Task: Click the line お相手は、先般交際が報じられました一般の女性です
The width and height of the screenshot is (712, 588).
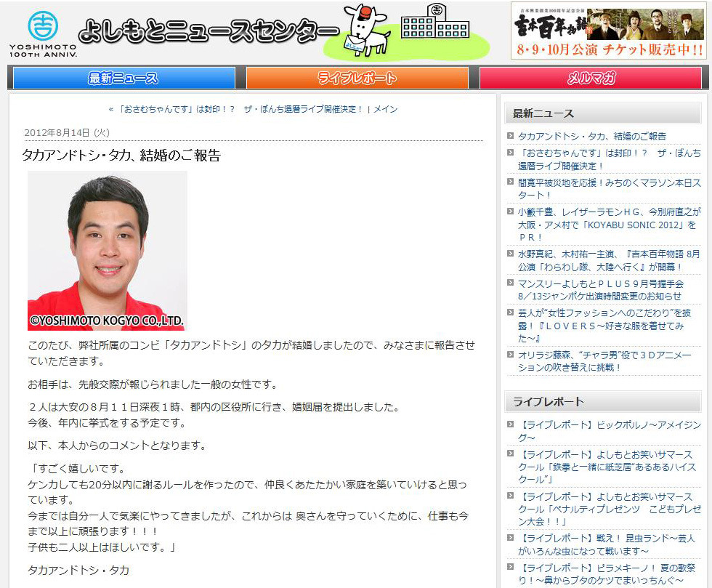Action: coord(153,384)
